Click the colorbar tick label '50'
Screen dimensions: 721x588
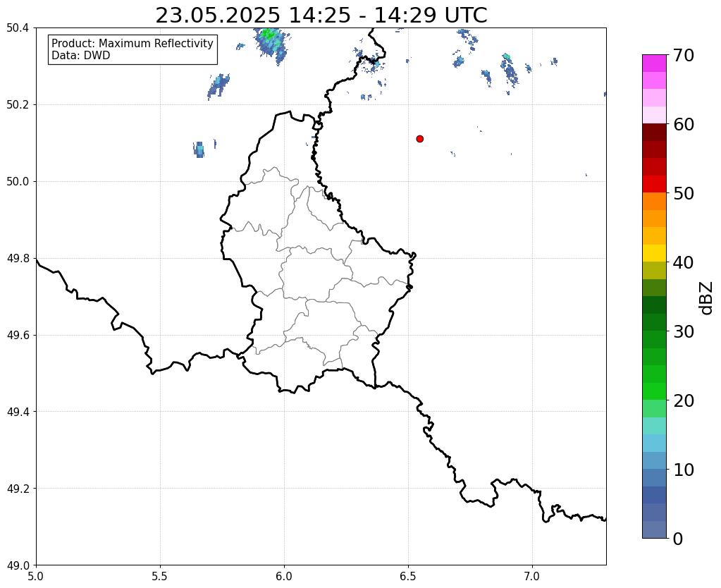click(684, 193)
